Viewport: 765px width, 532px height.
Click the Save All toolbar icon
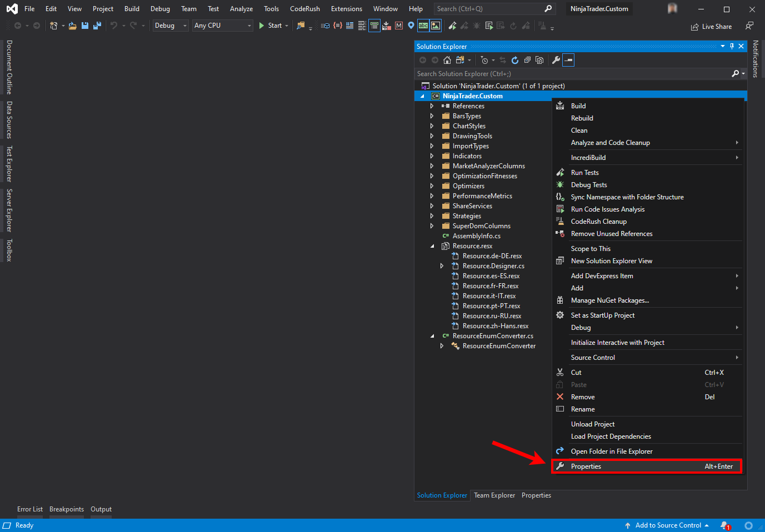[97, 26]
